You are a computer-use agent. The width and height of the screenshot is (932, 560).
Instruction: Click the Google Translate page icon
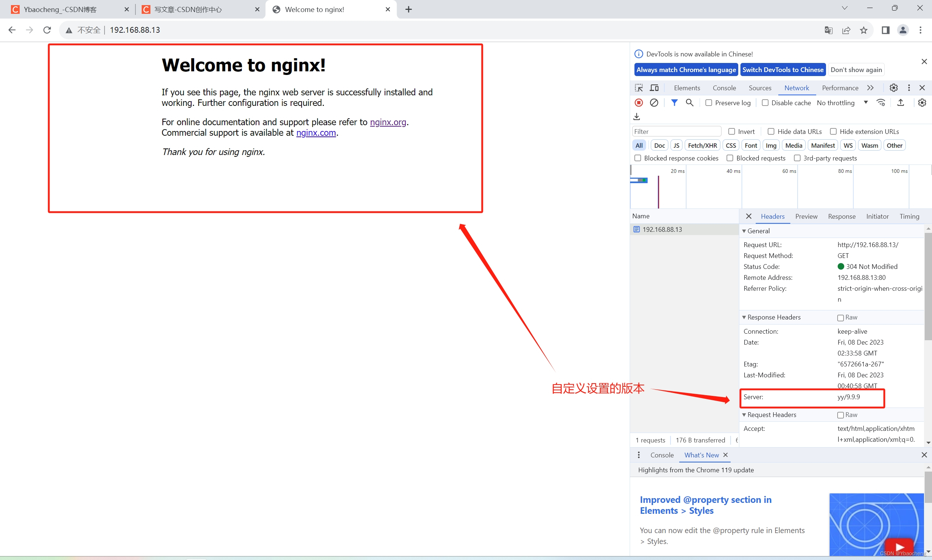[828, 30]
